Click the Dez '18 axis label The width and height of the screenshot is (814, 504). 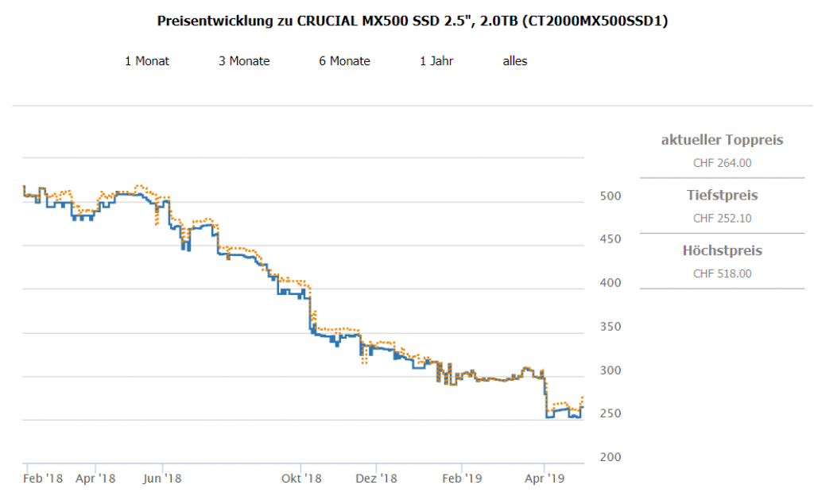377,479
